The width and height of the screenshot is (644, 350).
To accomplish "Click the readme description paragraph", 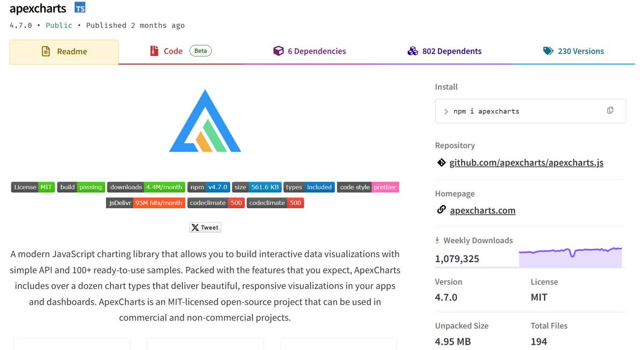I will pyautogui.click(x=205, y=286).
